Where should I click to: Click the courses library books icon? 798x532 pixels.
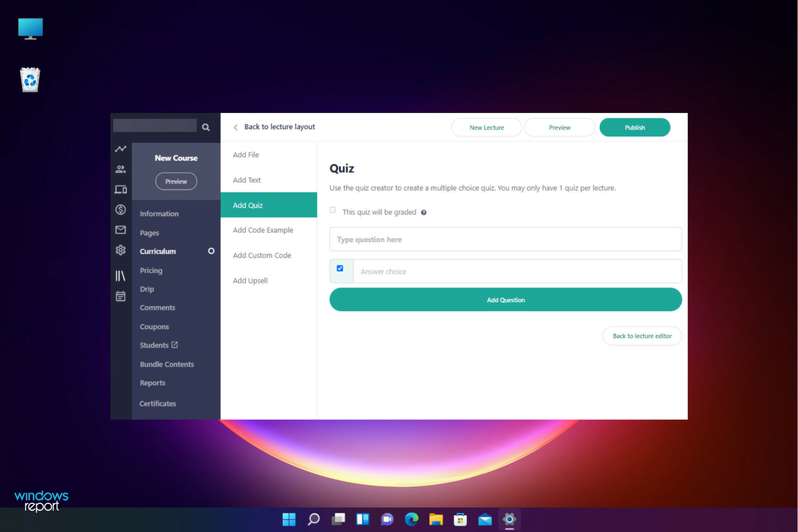[121, 276]
